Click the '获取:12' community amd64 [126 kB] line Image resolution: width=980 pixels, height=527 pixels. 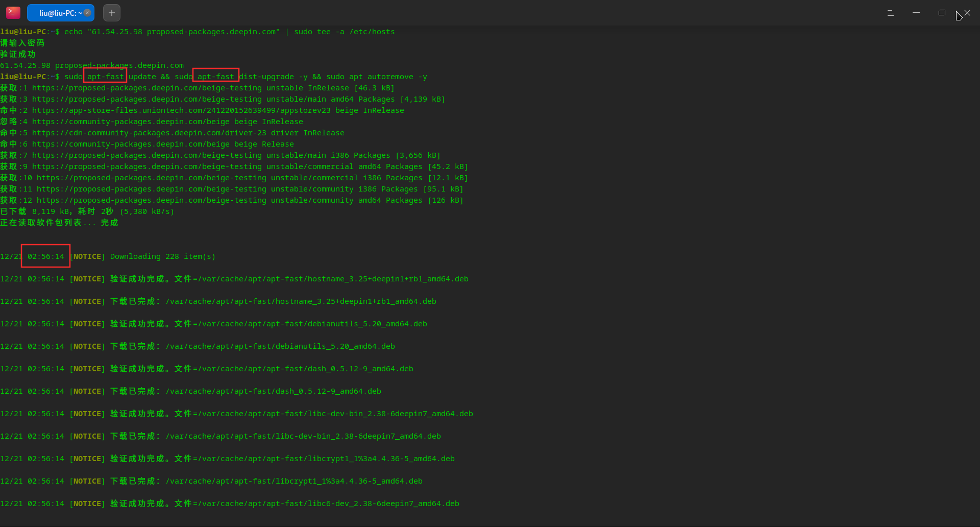(232, 200)
